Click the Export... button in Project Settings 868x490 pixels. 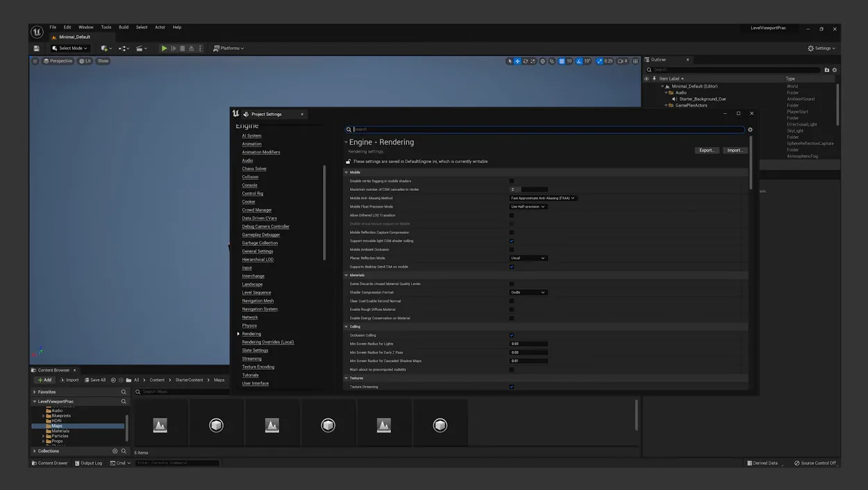(707, 150)
